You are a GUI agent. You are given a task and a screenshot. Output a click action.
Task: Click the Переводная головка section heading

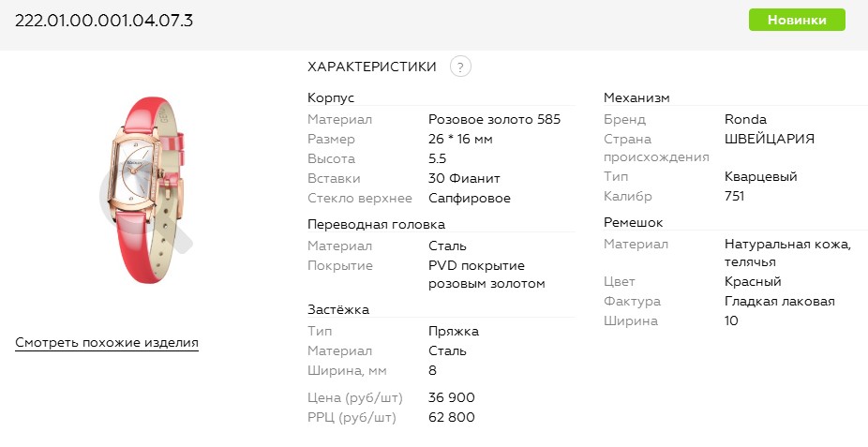[x=376, y=224]
